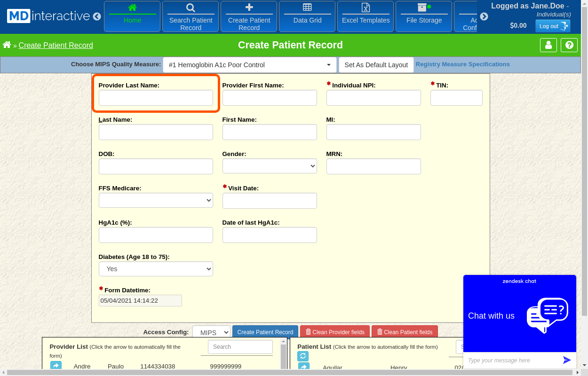Open the Gender dropdown
Viewport: 588px width, 376px height.
(270, 166)
